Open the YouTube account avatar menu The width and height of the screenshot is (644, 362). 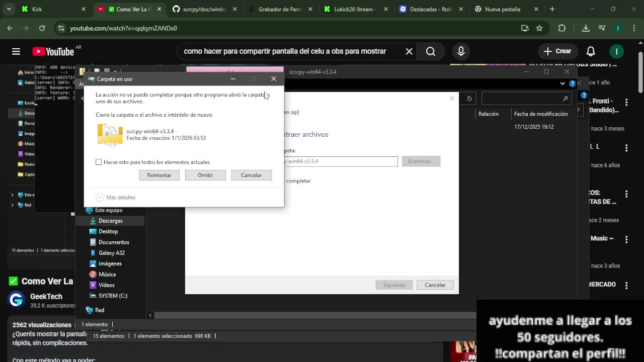[x=616, y=51]
